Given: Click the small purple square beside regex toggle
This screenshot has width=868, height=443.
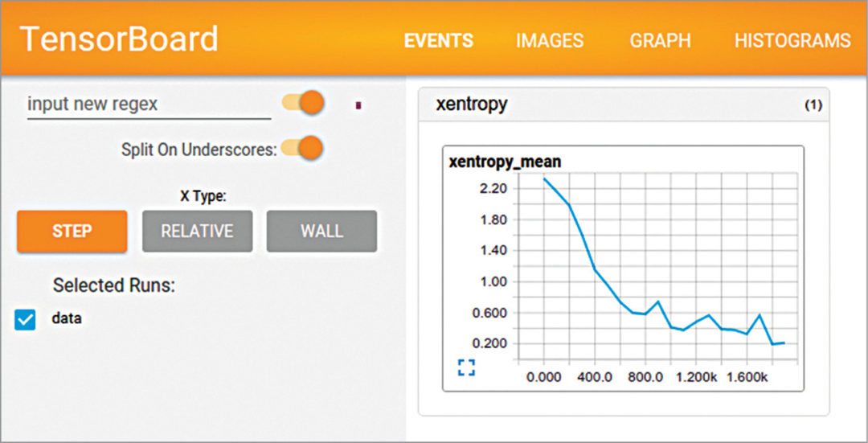Looking at the screenshot, I should 358,105.
